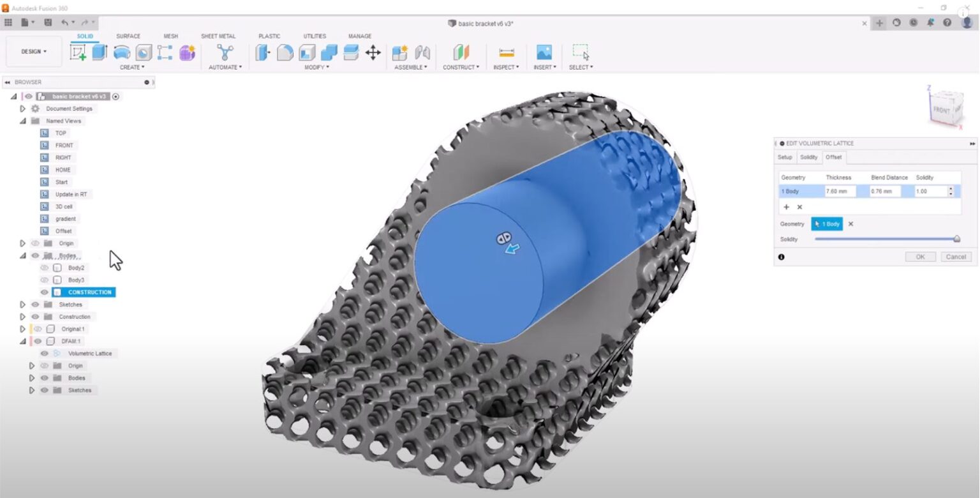
Task: Hide the CONSTRUCTION body
Action: 44,292
